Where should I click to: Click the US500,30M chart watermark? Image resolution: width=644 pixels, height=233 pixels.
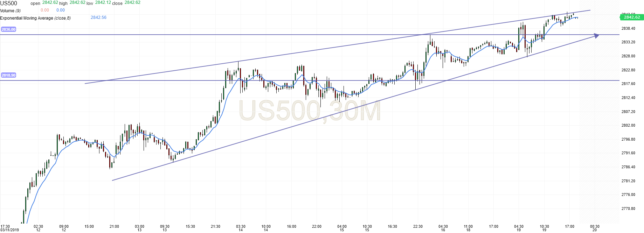tap(310, 111)
